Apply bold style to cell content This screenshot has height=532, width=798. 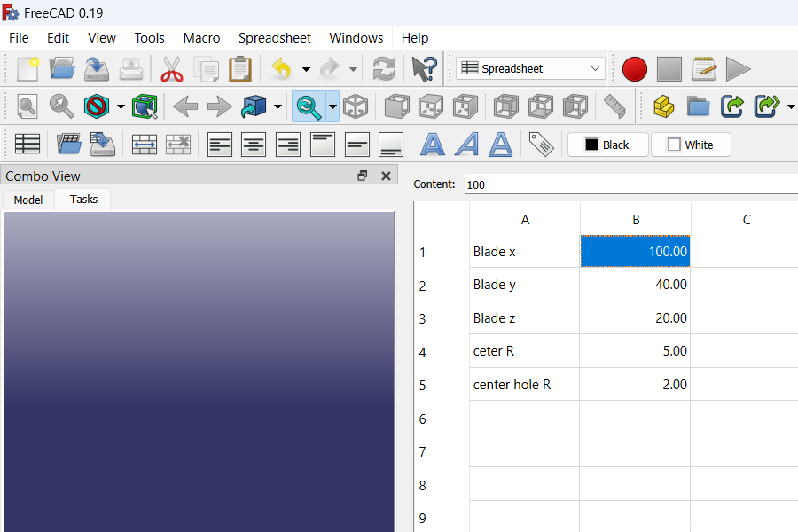click(432, 143)
